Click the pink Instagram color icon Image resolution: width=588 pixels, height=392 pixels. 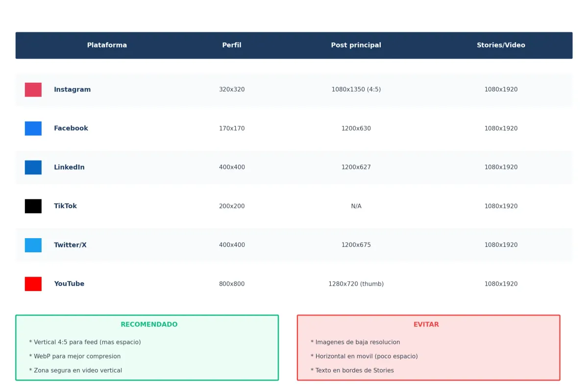(33, 90)
